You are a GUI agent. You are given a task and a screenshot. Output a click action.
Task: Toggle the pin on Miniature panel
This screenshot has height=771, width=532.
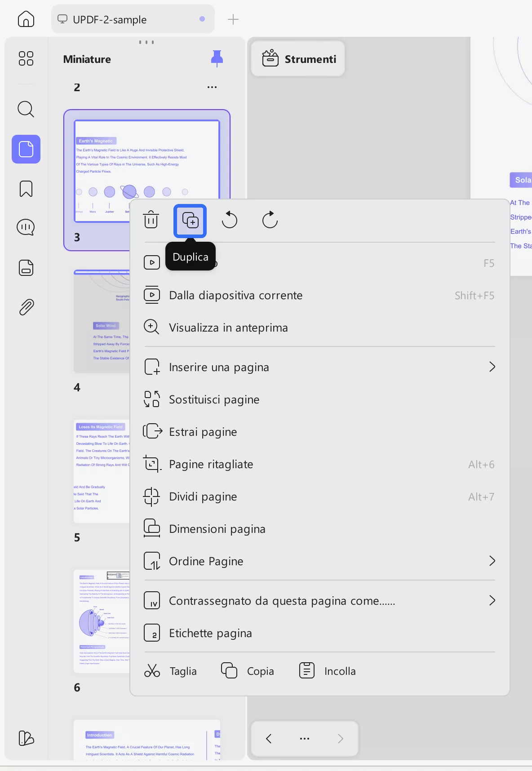pos(217,59)
